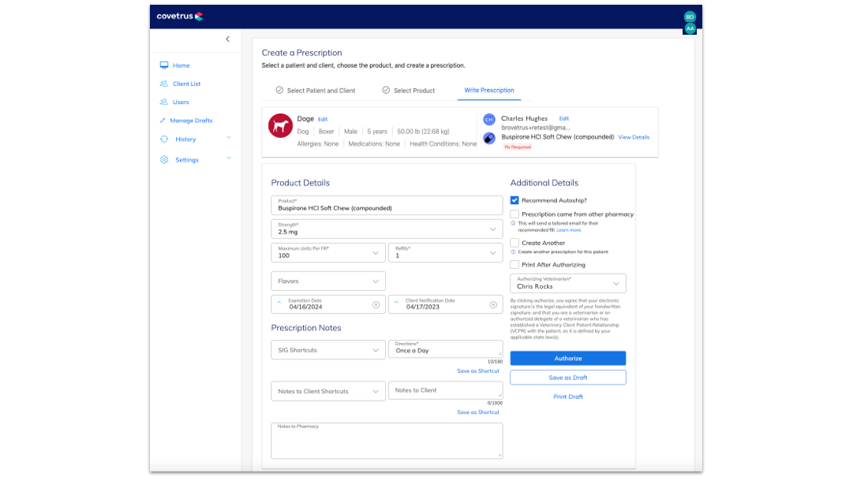Click the History clock icon
This screenshot has width=868, height=481.
point(164,139)
